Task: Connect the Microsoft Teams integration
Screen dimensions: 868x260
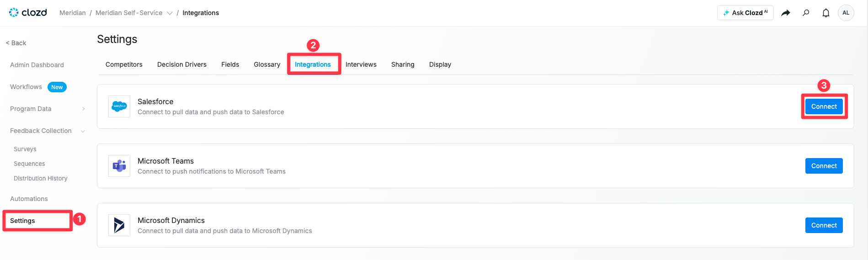Action: (824, 166)
